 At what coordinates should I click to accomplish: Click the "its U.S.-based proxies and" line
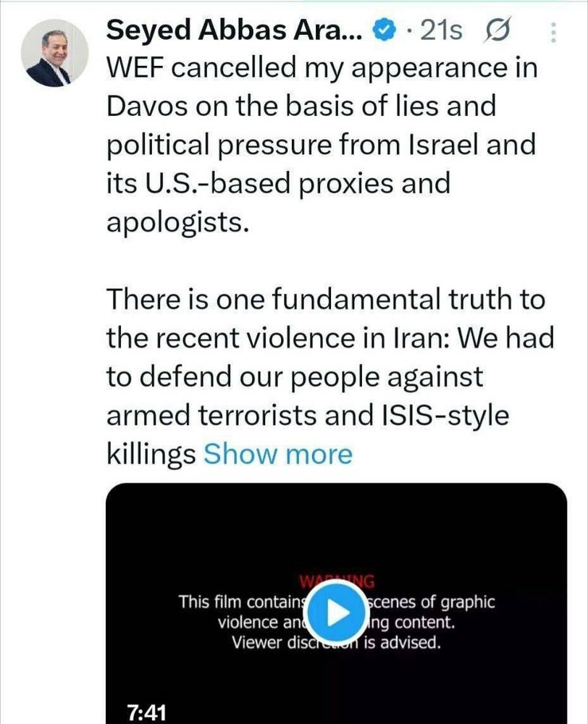277,183
